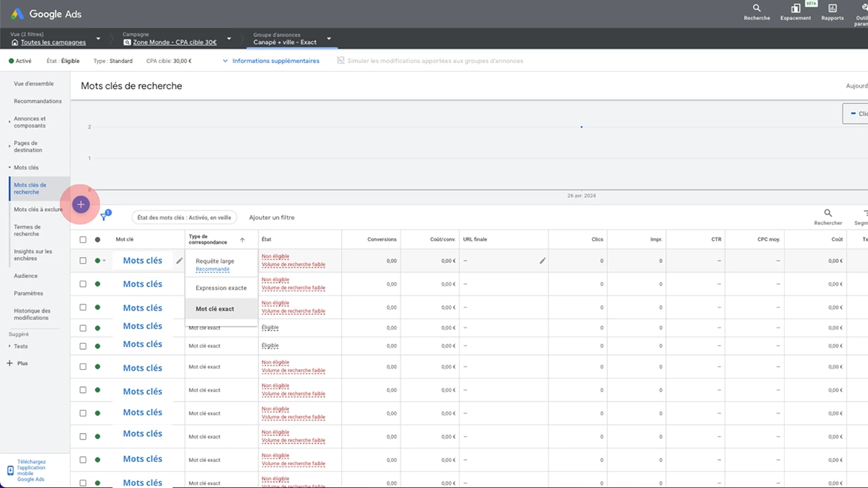
Task: Click the URL finale column header
Action: point(475,240)
